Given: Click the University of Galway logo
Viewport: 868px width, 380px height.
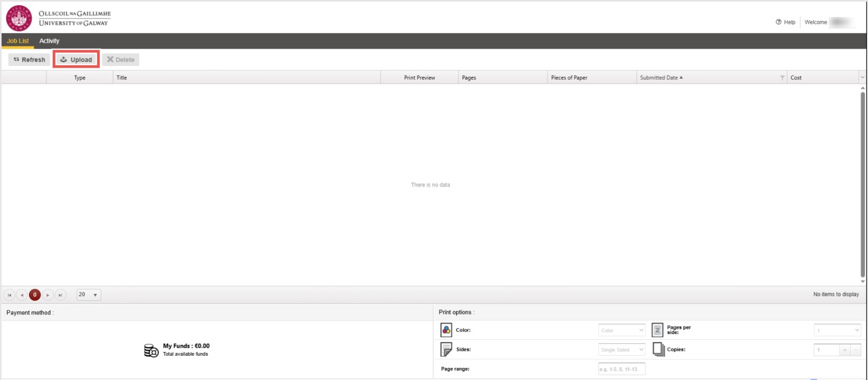Looking at the screenshot, I should (x=58, y=18).
